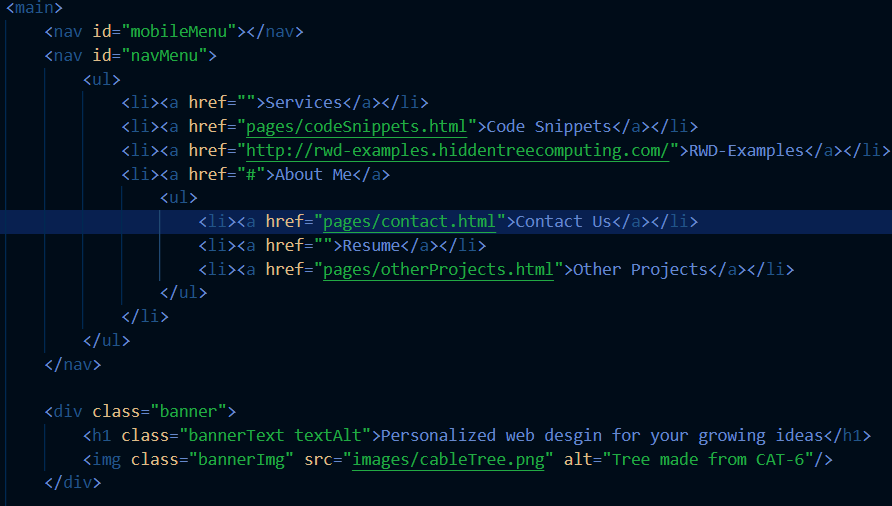Click the bannerText textAlt class value
Screen dimensions: 892x506
coord(275,435)
